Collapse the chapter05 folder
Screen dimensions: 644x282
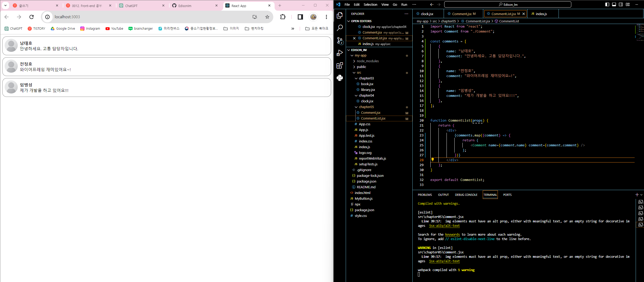point(366,107)
